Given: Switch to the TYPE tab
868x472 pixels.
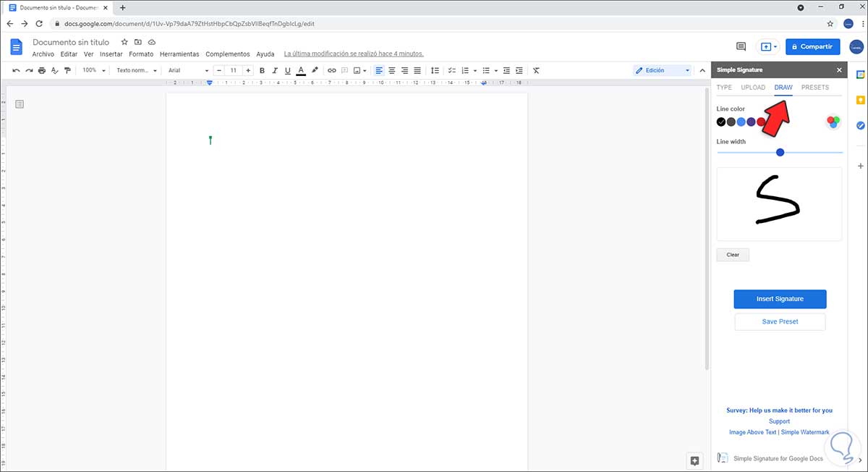Looking at the screenshot, I should click(x=724, y=88).
